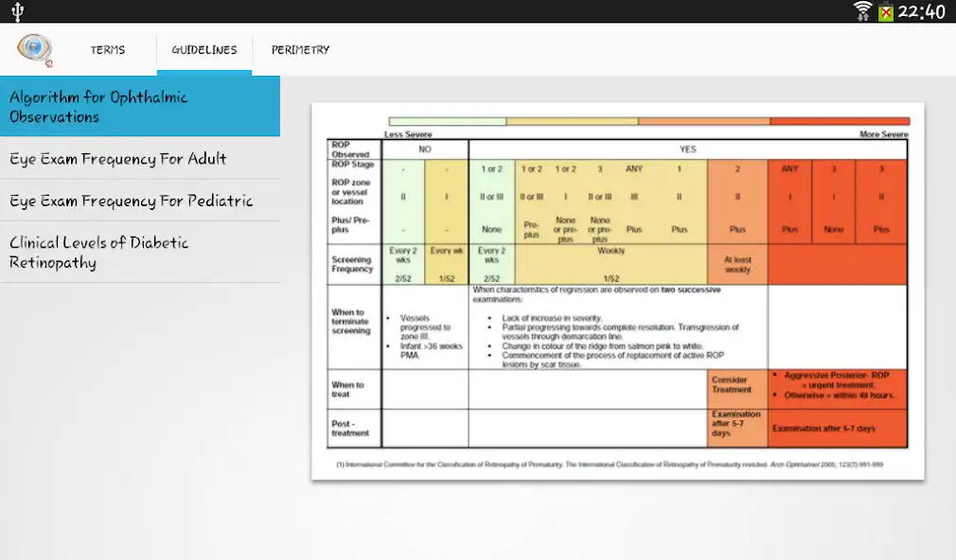Tap the ROP screening algorithm chart image

pos(618,291)
